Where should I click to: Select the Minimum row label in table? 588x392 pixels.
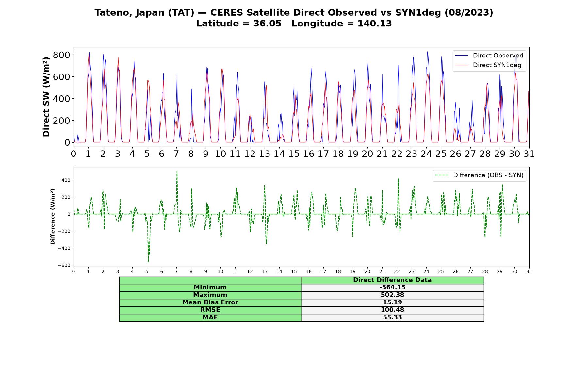coord(210,287)
